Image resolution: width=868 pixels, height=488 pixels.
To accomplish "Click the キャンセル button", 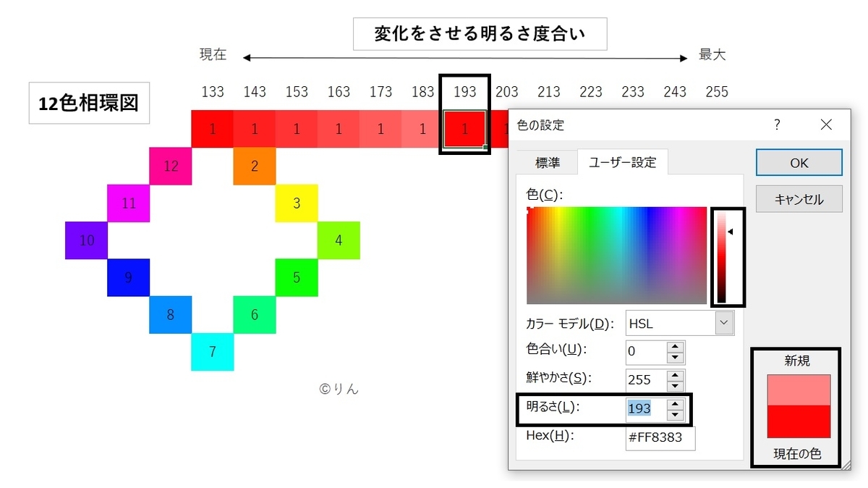I will (x=799, y=199).
